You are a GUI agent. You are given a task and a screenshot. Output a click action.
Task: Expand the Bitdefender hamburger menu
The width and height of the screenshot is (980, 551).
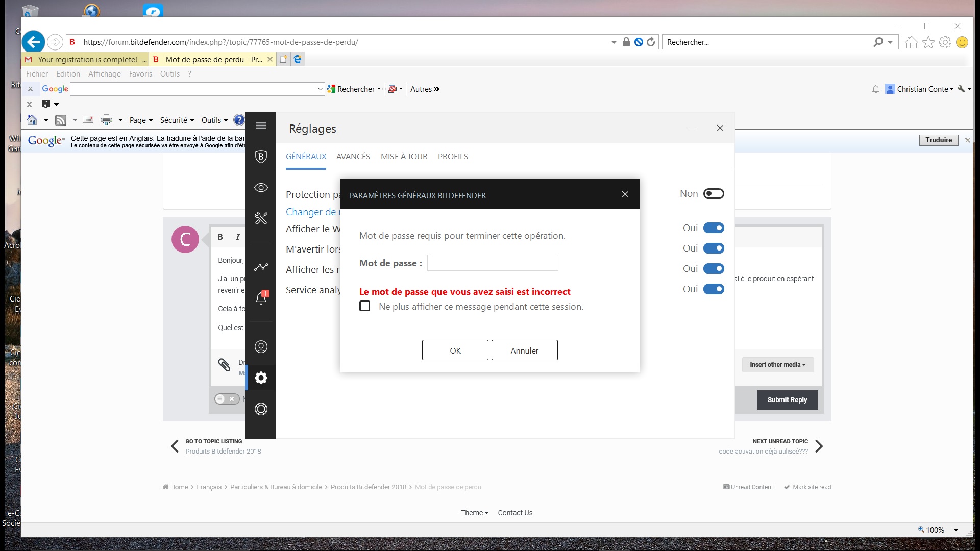point(261,126)
